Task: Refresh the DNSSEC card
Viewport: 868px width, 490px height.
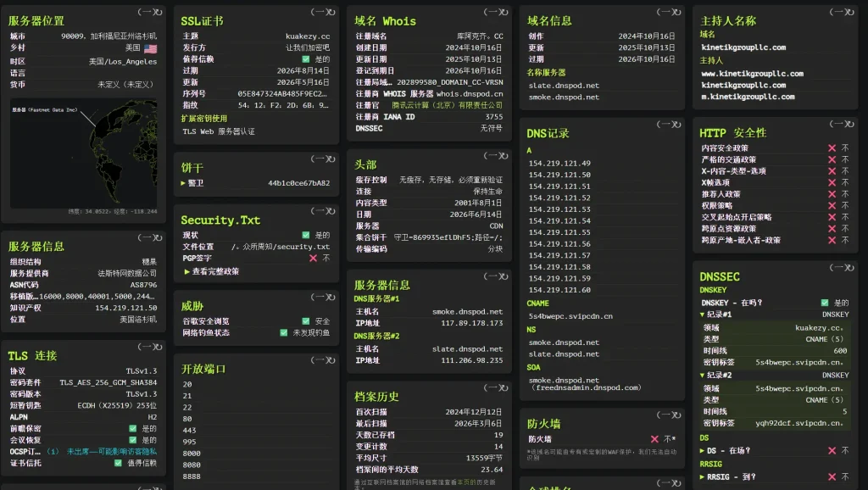Action: tap(849, 267)
